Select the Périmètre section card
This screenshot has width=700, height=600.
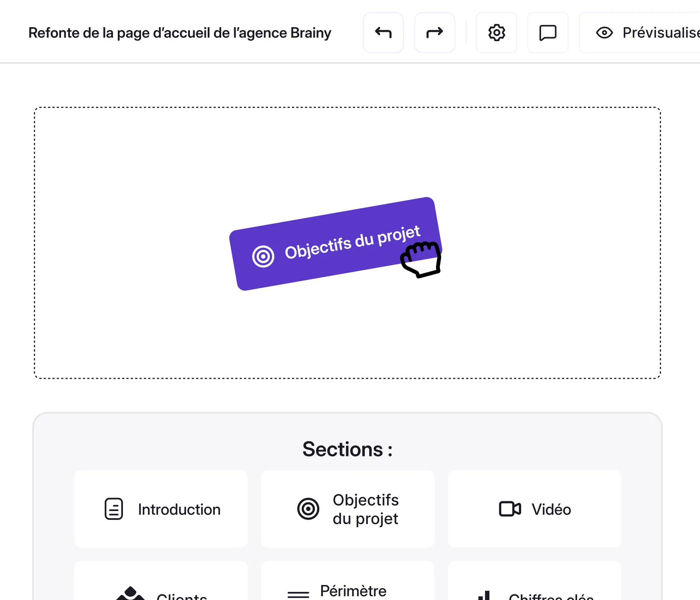point(347,589)
